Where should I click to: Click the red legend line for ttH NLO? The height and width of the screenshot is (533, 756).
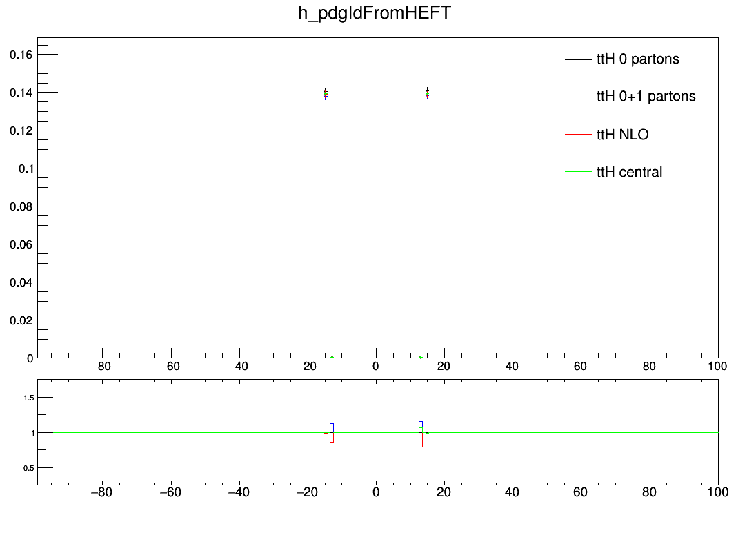(x=578, y=134)
